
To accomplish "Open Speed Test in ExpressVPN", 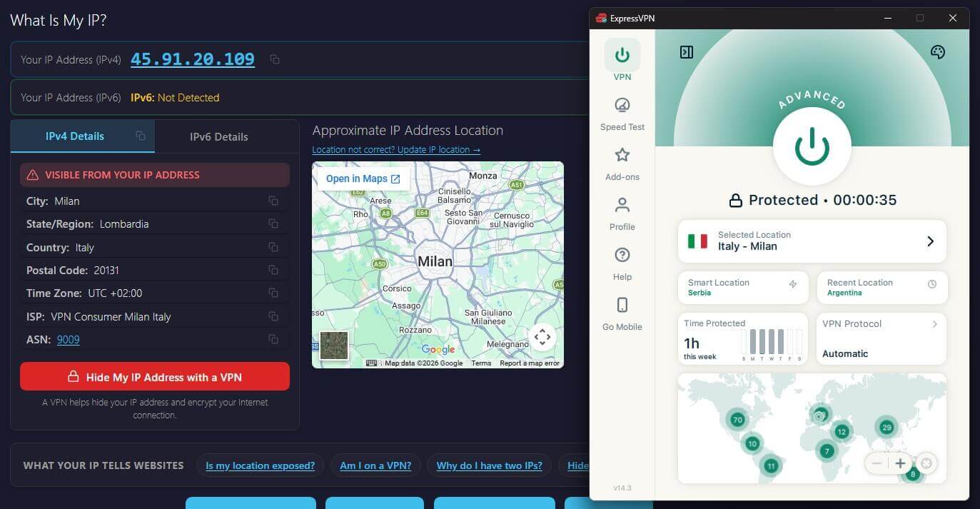I will 622,114.
